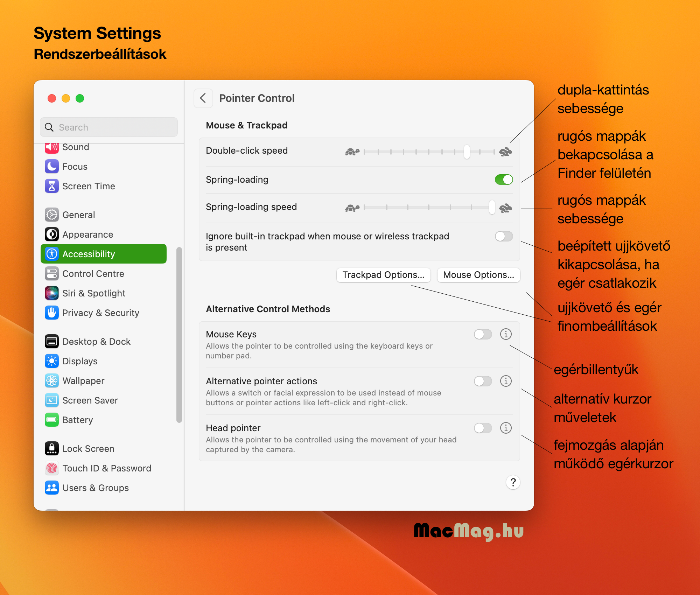Click the Head pointer info icon
The height and width of the screenshot is (595, 700).
[x=506, y=428]
